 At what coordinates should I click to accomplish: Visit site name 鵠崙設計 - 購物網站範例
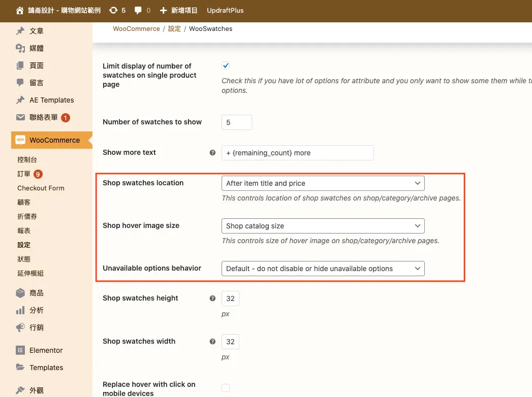(x=64, y=11)
